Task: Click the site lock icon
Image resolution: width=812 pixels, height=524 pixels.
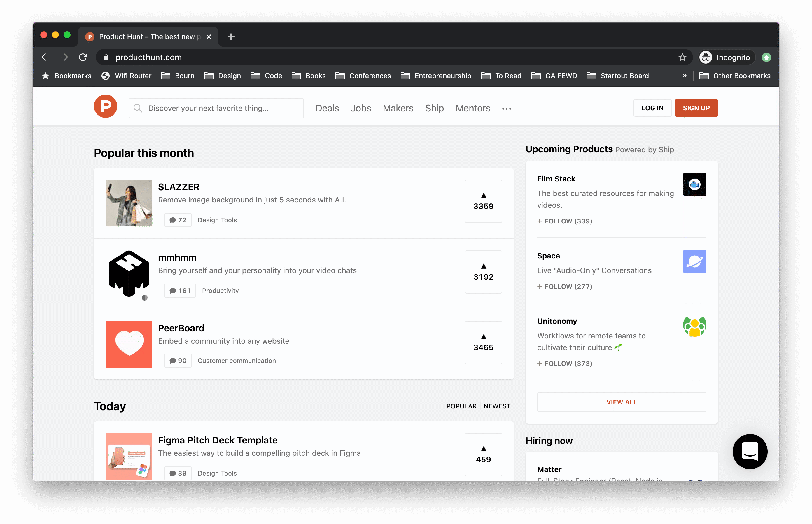Action: click(106, 57)
